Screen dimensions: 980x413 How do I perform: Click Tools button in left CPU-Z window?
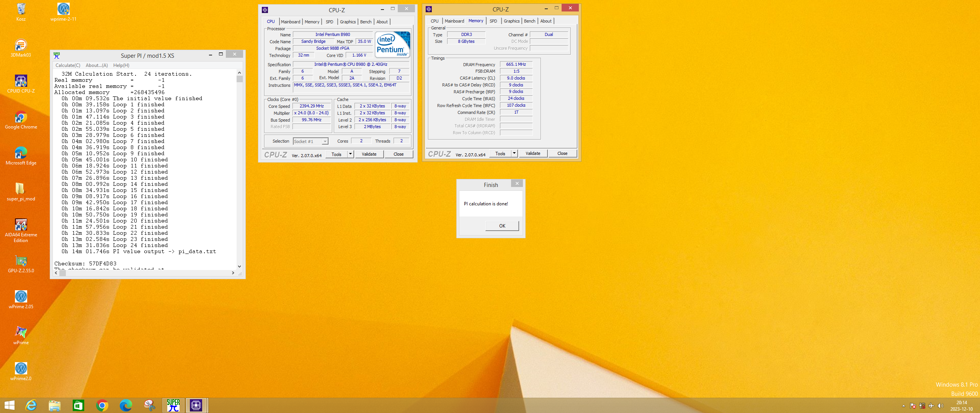pyautogui.click(x=336, y=154)
